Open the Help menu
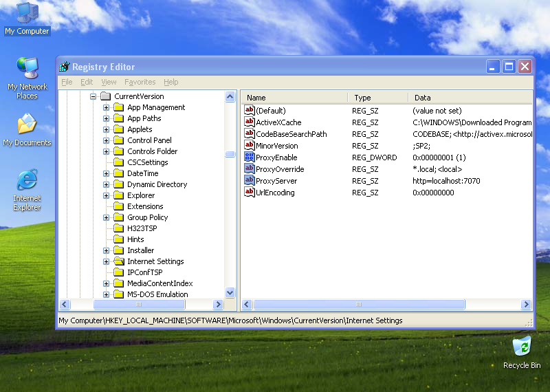This screenshot has width=550, height=392. pyautogui.click(x=170, y=82)
